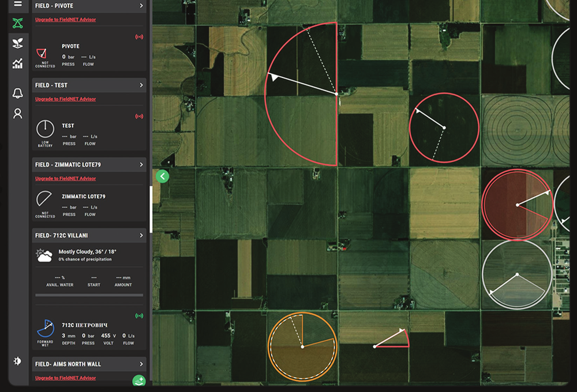Click the green chat support button
Screen dimensions: 577x392
click(x=138, y=381)
